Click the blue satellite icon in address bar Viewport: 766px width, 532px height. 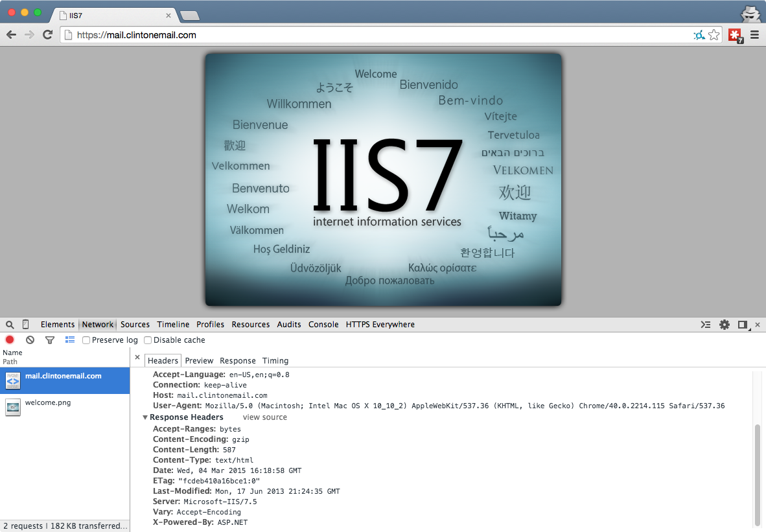coord(699,35)
